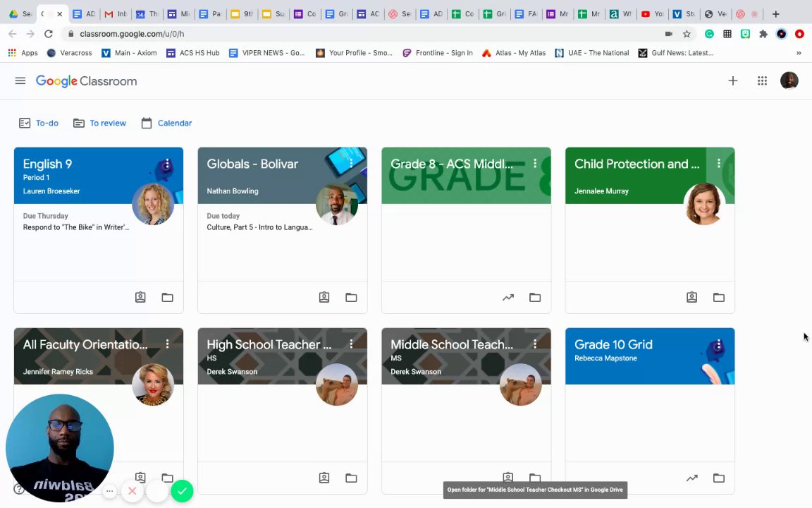Open the To-do page
This screenshot has width=812, height=508.
pyautogui.click(x=39, y=123)
